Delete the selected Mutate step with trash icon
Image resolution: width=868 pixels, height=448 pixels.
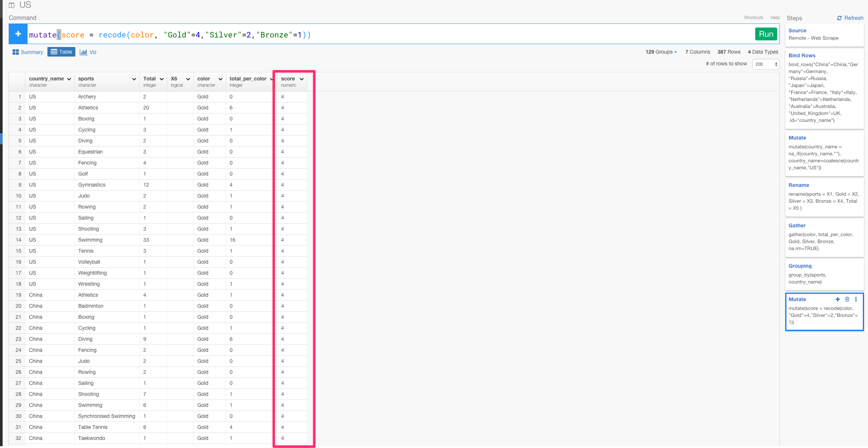[847, 299]
